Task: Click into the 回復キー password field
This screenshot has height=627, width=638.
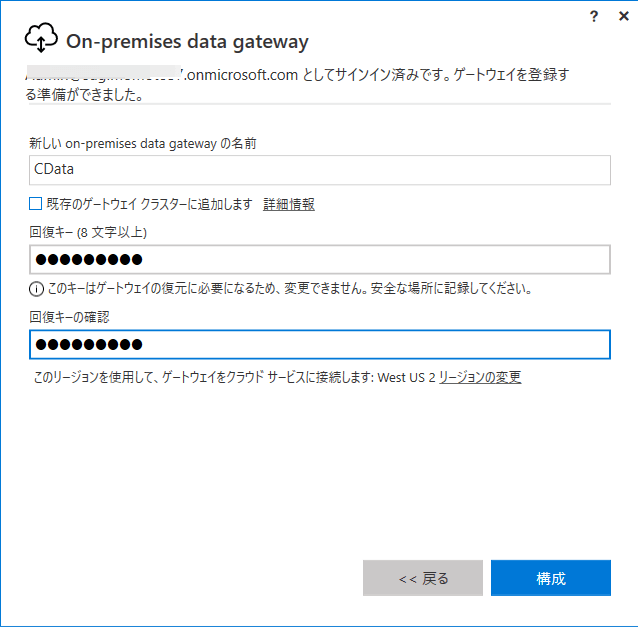Action: click(x=320, y=260)
